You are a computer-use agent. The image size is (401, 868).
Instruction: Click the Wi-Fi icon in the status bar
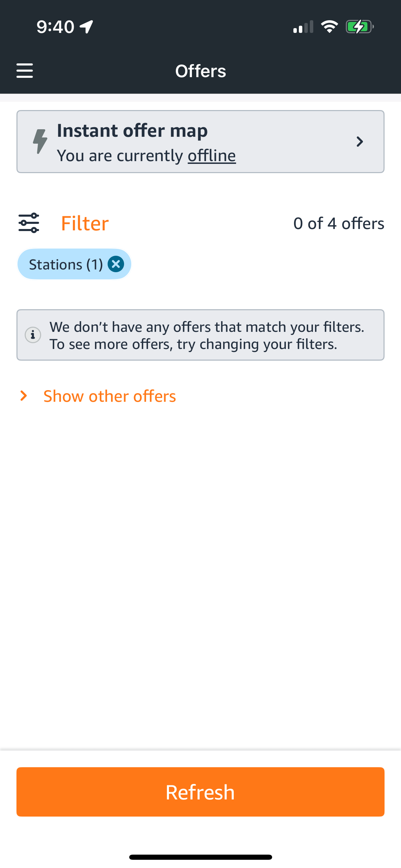pos(330,27)
